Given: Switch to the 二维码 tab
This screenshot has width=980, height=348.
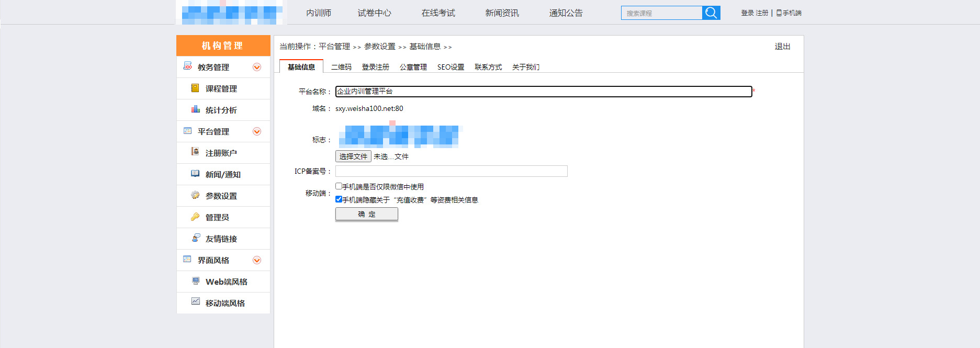Looking at the screenshot, I should click(x=341, y=67).
